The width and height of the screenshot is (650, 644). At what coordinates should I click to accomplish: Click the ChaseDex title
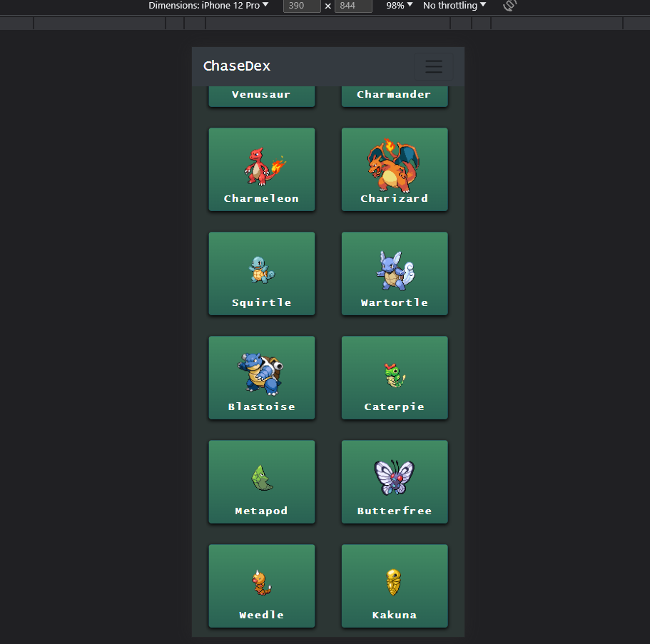click(x=237, y=65)
